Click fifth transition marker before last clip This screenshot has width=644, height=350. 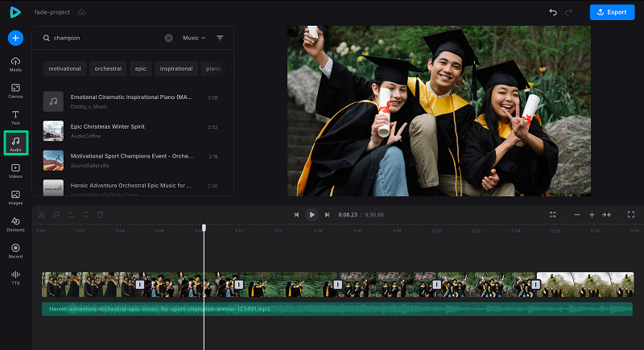coord(535,284)
